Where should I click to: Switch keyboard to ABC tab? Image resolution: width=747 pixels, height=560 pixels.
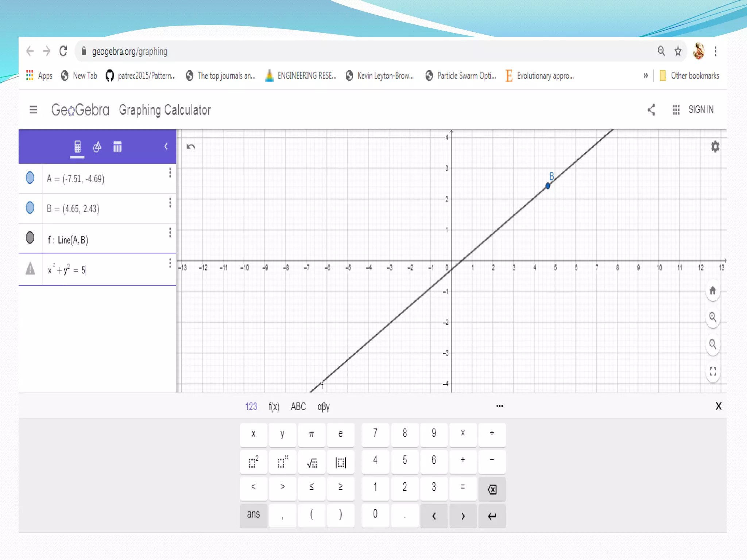point(298,407)
